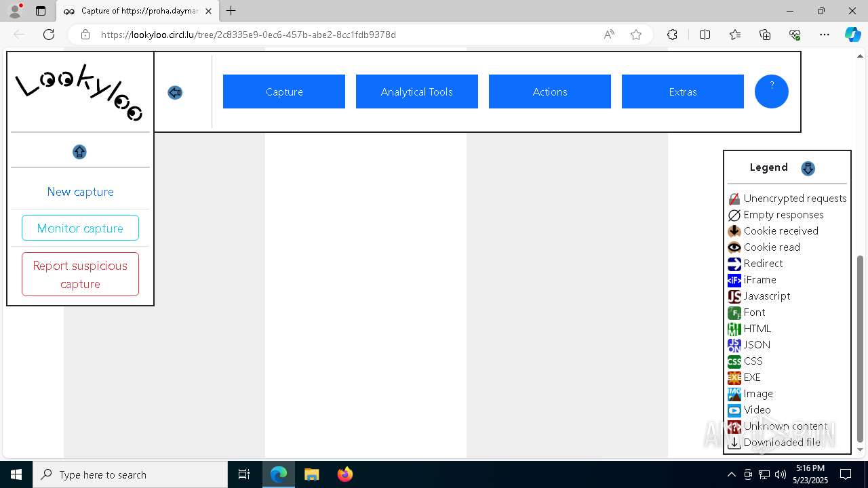The width and height of the screenshot is (868, 488).
Task: Open the Capture menu
Action: pyautogui.click(x=284, y=91)
